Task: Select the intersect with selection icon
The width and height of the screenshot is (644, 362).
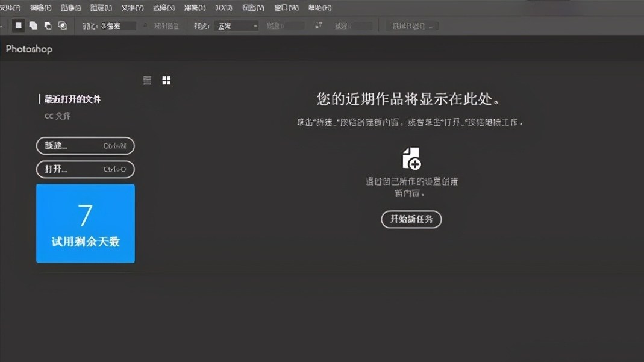Action: click(61, 26)
